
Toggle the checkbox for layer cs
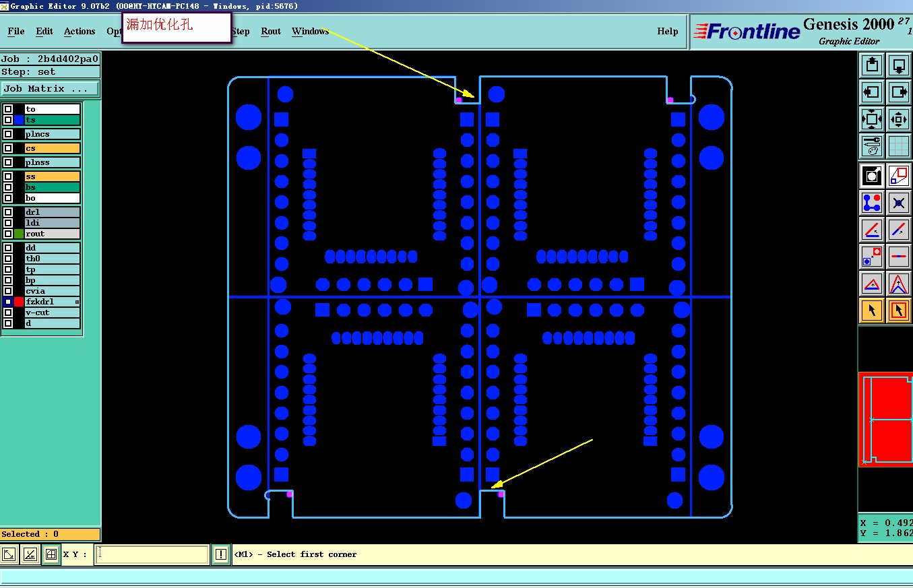pos(8,148)
